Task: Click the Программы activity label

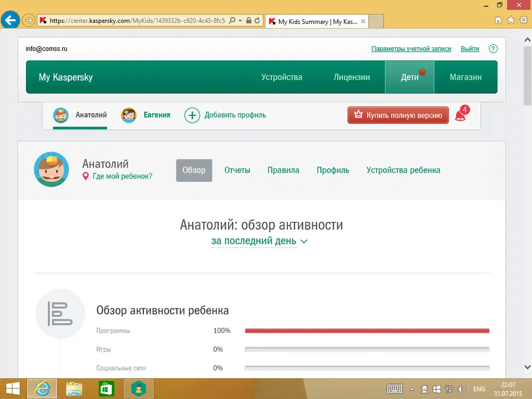Action: coord(113,331)
